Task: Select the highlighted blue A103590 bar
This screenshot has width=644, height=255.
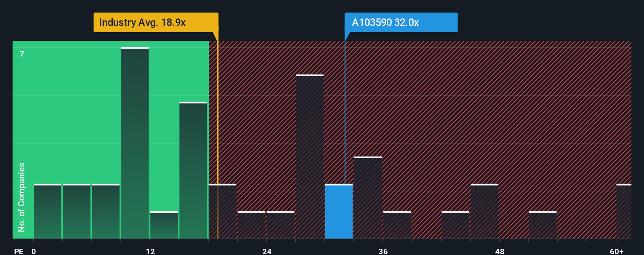Action: point(339,211)
